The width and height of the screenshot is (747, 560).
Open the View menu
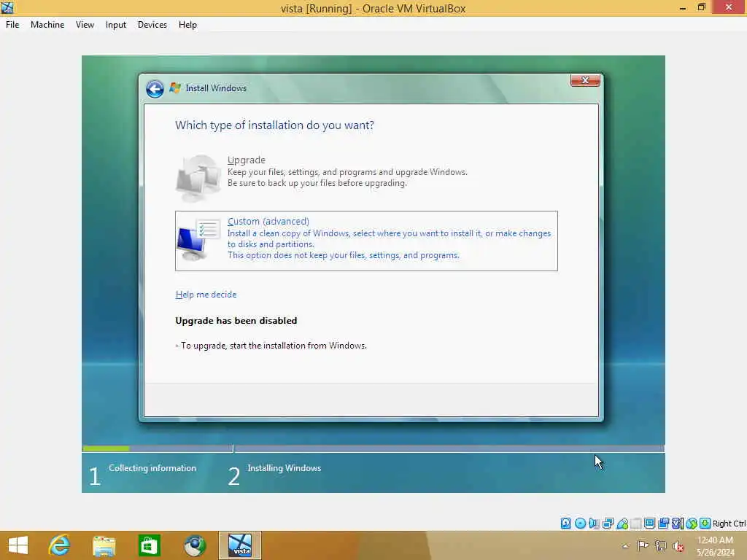(85, 25)
